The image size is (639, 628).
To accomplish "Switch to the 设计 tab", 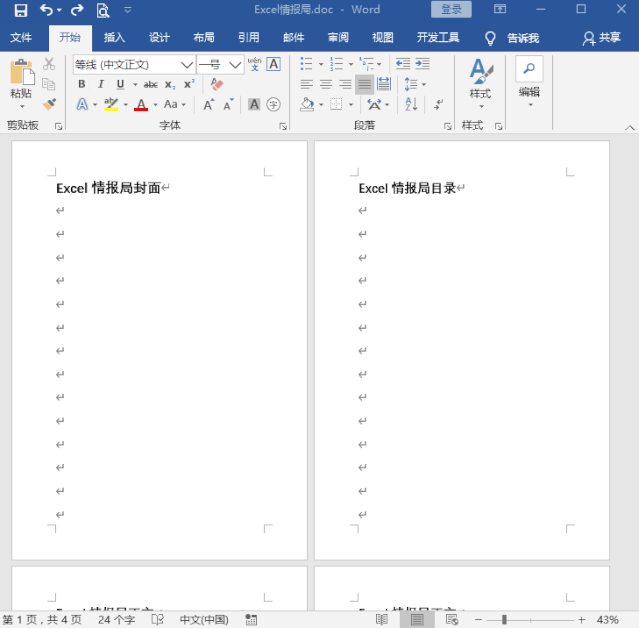I will 159,38.
